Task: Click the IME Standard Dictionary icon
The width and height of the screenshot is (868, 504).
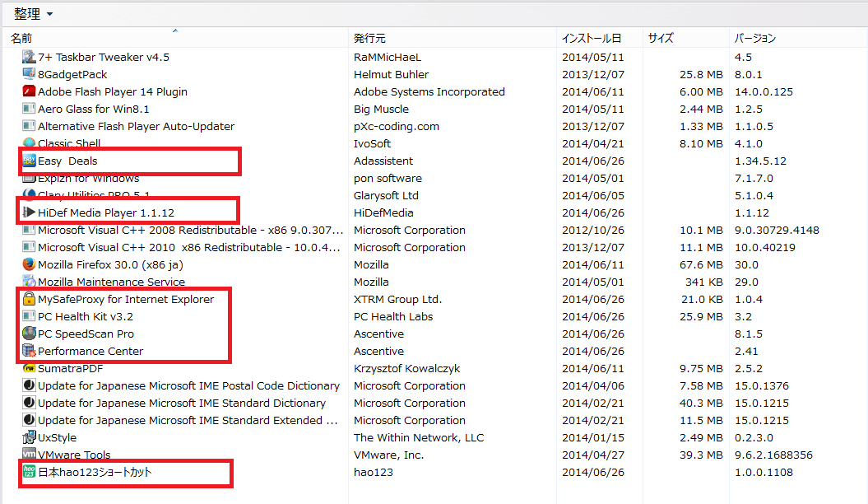Action: pos(29,403)
